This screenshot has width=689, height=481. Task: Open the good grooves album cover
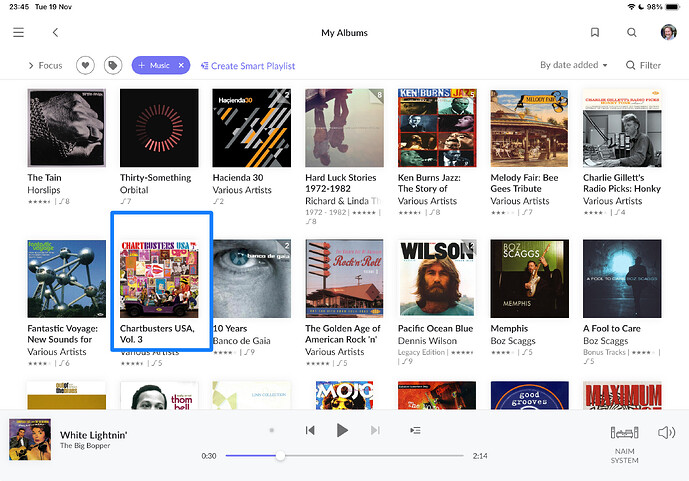[529, 395]
